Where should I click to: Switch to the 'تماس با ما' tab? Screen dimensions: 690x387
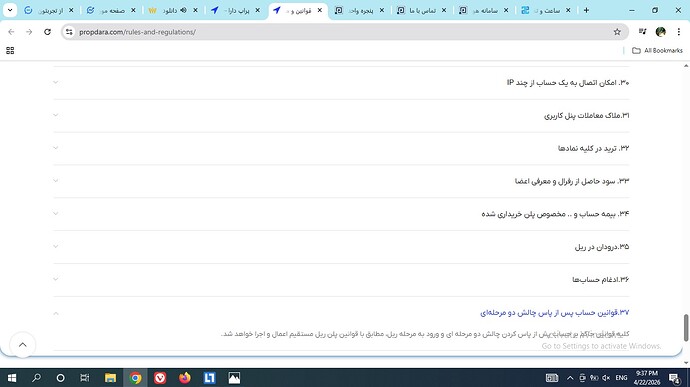click(x=422, y=10)
